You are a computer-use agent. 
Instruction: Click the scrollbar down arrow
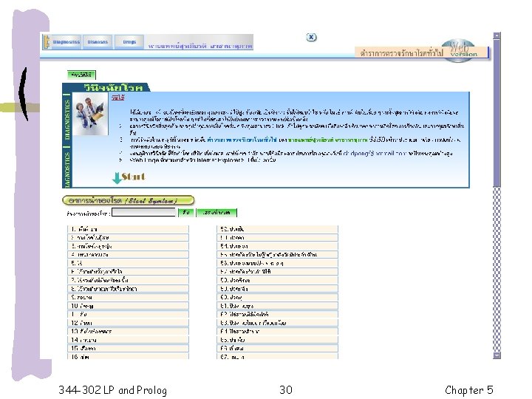[x=497, y=355]
